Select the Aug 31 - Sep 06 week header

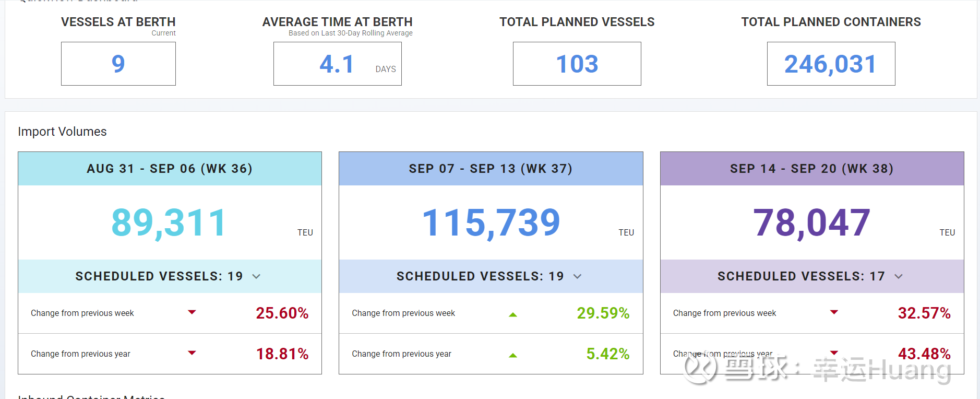point(170,169)
